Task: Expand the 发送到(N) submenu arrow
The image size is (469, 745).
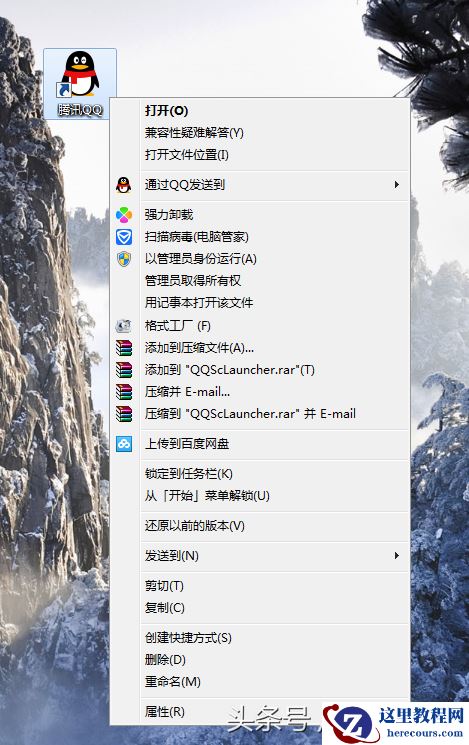Action: point(396,555)
